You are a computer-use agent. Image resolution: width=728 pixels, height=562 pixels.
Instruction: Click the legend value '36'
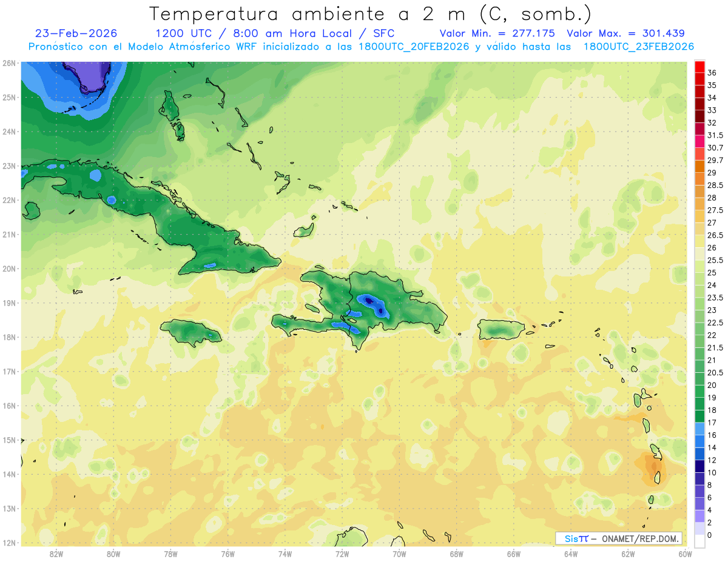(x=712, y=73)
